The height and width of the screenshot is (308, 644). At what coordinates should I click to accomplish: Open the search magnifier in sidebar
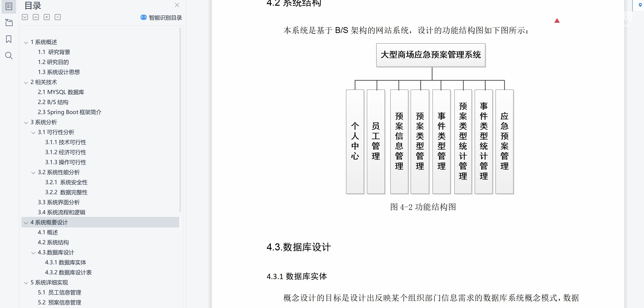pos(9,55)
